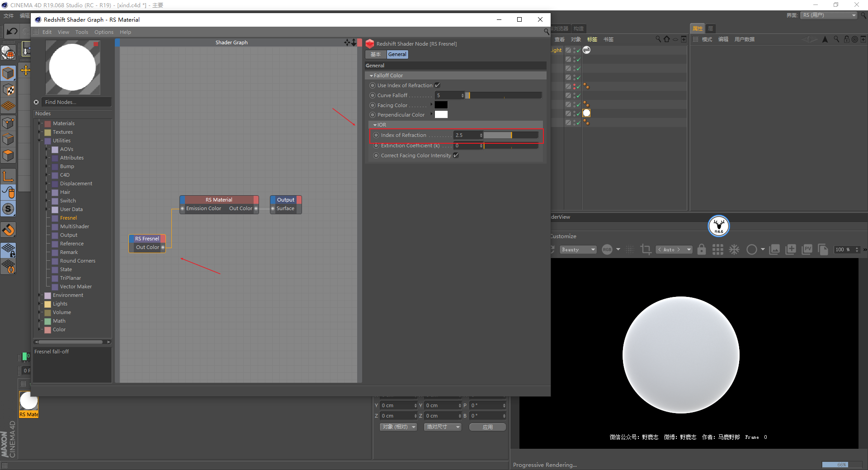Click the undo arrow icon
The height and width of the screenshot is (470, 868).
click(12, 31)
